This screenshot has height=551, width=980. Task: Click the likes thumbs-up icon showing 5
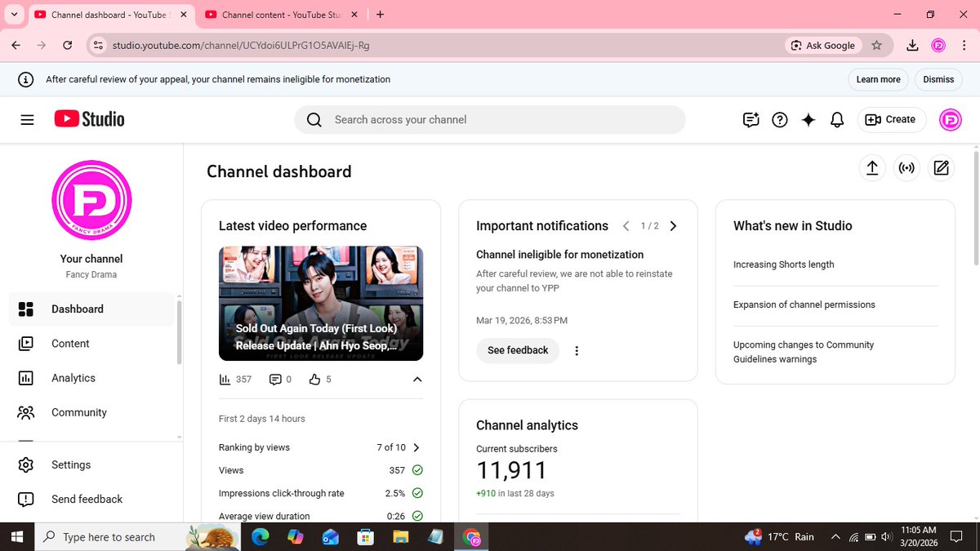coord(315,380)
